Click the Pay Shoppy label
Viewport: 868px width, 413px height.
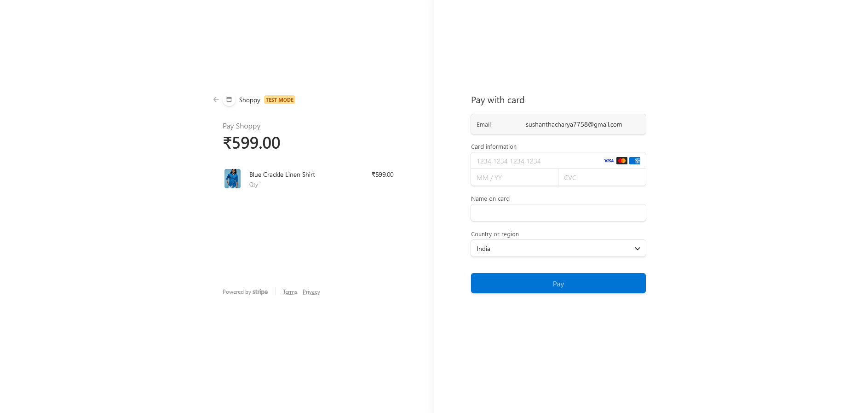[241, 126]
